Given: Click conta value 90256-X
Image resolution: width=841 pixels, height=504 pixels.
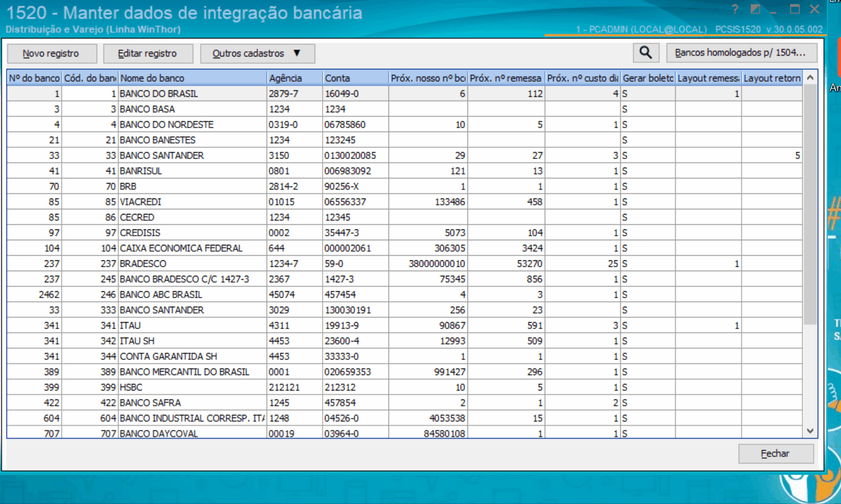Looking at the screenshot, I should point(342,186).
